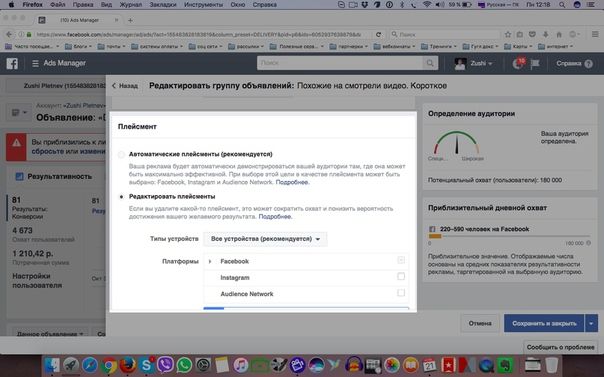Open the Закладки menu
This screenshot has height=377, width=604.
coord(163,5)
